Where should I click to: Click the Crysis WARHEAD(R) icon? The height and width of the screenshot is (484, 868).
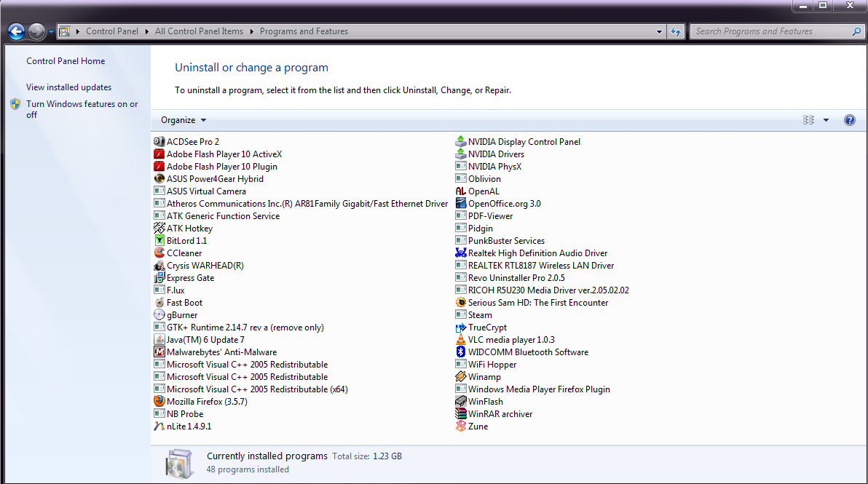[x=159, y=266]
